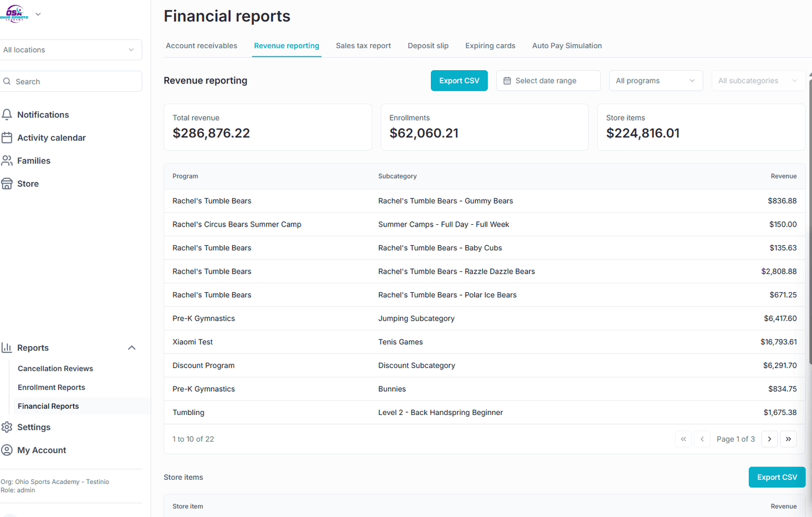Click the $16,793.61 revenue value
The height and width of the screenshot is (517, 812).
(x=778, y=342)
